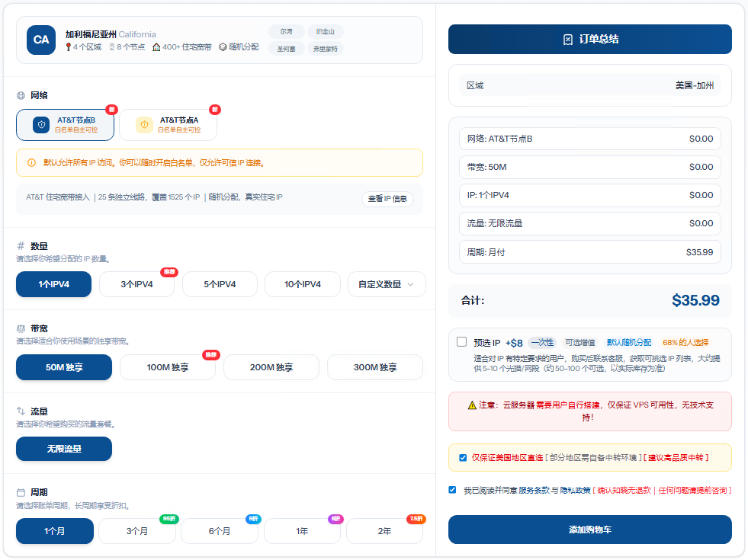Click the globe icon beside 网络 heading
This screenshot has height=560, width=748.
click(21, 96)
